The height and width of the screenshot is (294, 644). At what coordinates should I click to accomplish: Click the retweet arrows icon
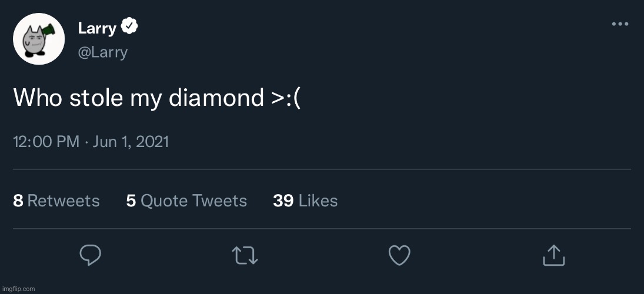tap(245, 255)
